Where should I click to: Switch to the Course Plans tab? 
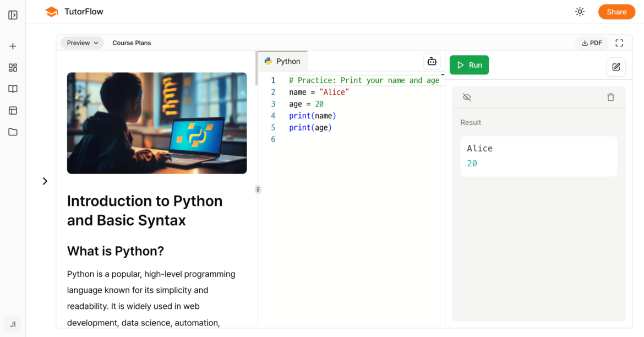point(132,43)
